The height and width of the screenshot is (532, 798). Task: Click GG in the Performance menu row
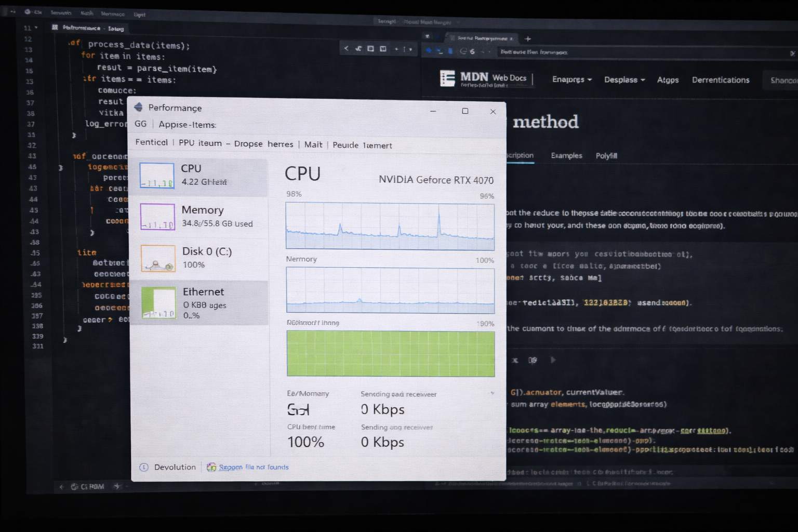click(140, 124)
